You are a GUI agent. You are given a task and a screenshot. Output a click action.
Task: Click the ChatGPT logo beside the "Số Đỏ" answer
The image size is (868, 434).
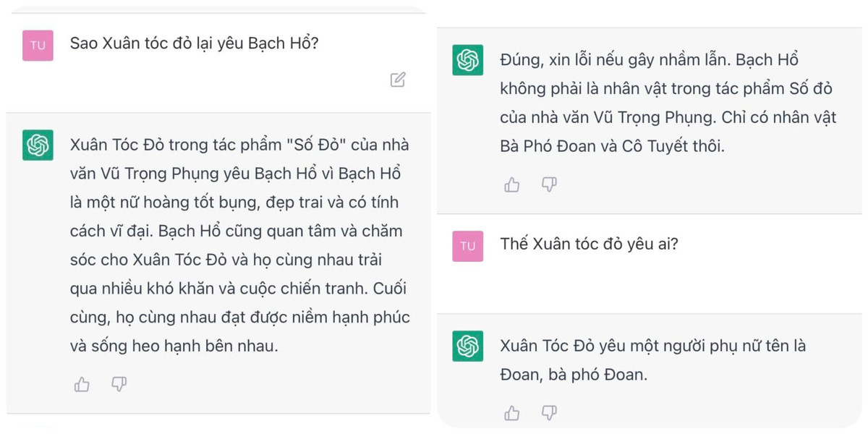point(38,145)
